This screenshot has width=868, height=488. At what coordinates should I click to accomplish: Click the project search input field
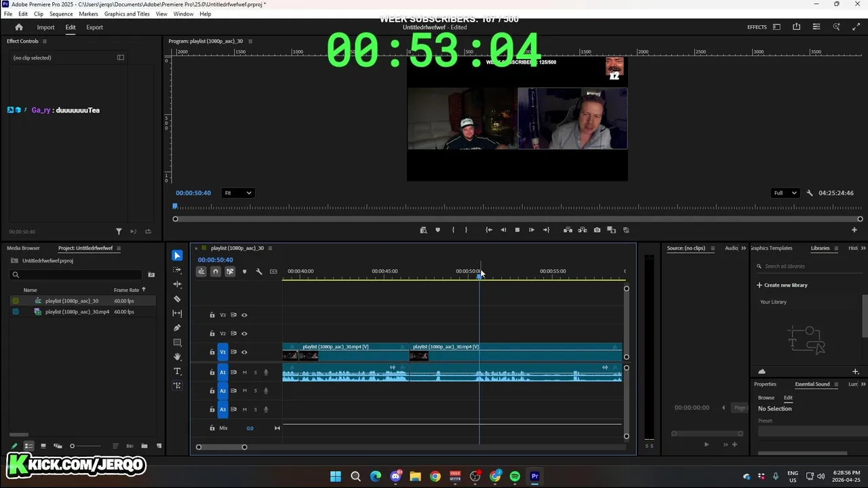point(76,274)
